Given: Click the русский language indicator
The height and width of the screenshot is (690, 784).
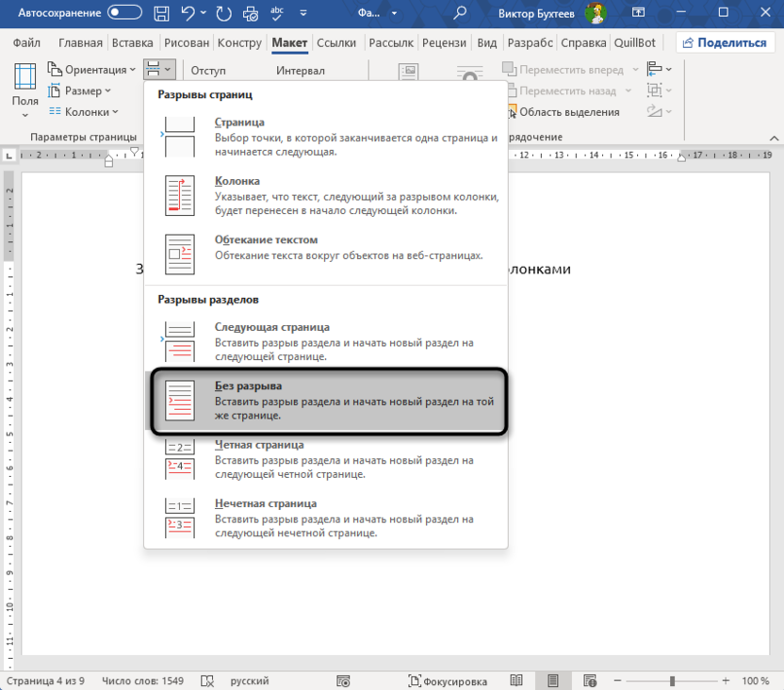Looking at the screenshot, I should tap(250, 681).
